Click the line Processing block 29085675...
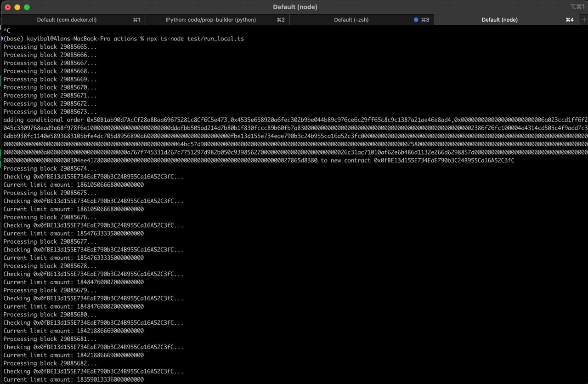Viewport: 588px width, 384px height. [50, 193]
